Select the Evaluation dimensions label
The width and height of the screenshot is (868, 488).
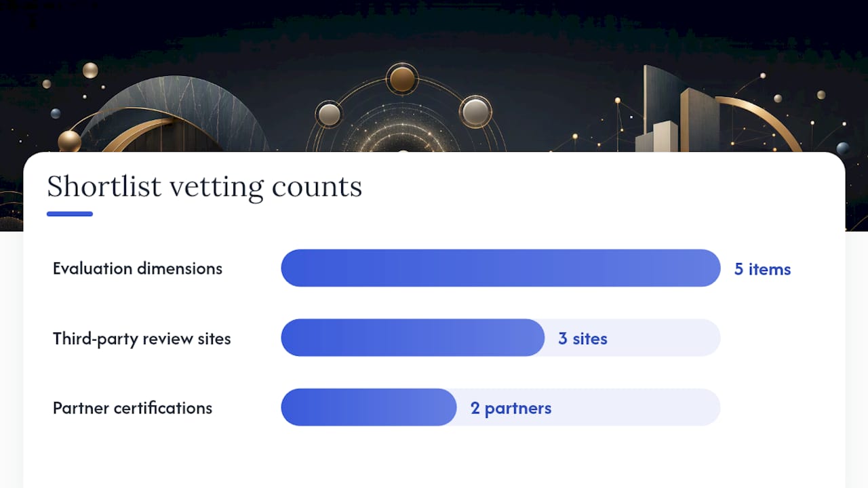pyautogui.click(x=138, y=268)
